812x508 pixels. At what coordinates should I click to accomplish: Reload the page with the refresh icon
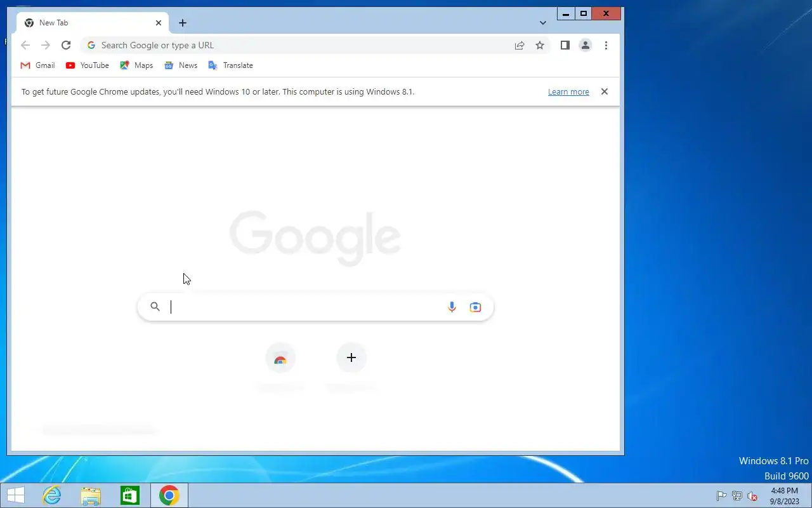66,45
